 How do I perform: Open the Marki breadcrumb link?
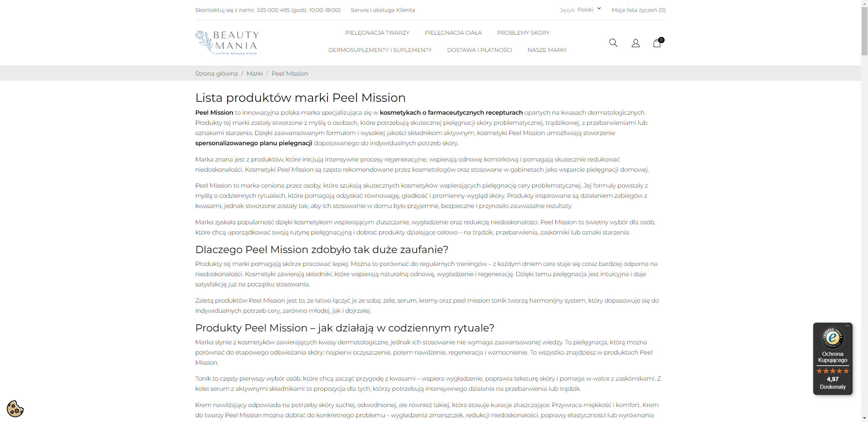coord(255,73)
